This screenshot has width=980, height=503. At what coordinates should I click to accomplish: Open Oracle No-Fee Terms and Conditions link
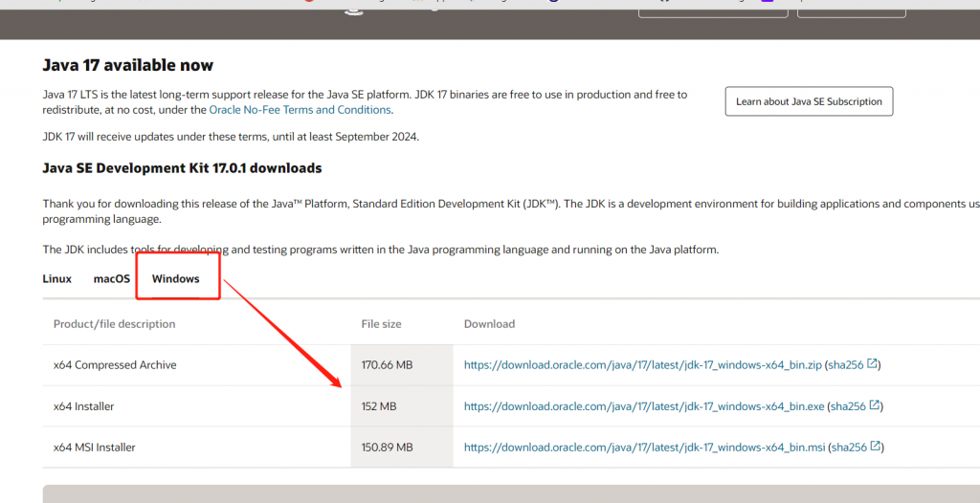pos(300,110)
